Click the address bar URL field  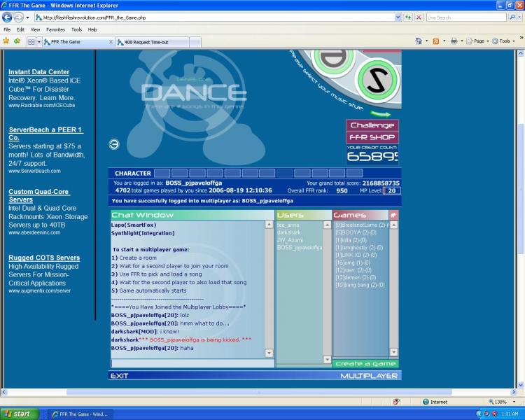[x=214, y=17]
